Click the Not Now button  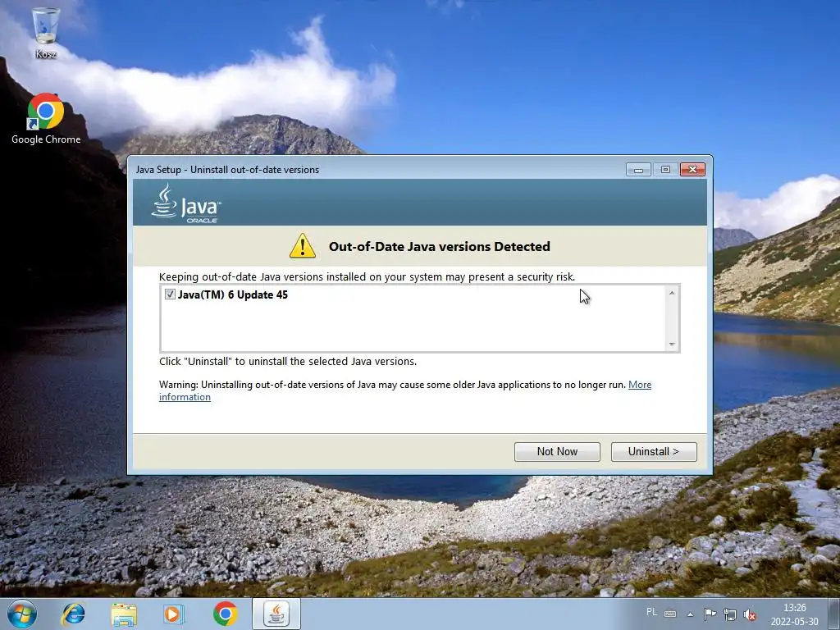557,452
